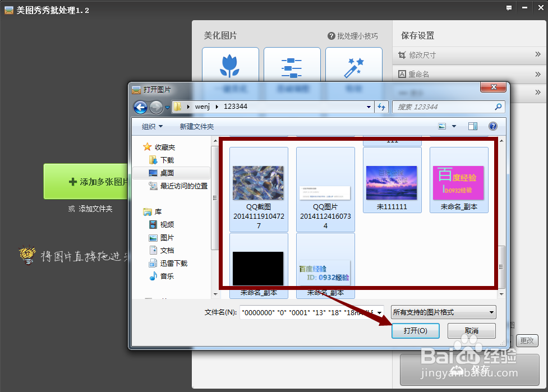This screenshot has width=548, height=392.
Task: Click the 更改 button in main window
Action: 527,340
